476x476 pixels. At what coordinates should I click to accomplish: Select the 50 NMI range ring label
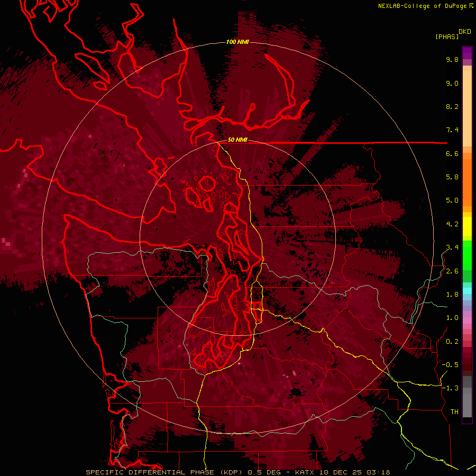(237, 140)
